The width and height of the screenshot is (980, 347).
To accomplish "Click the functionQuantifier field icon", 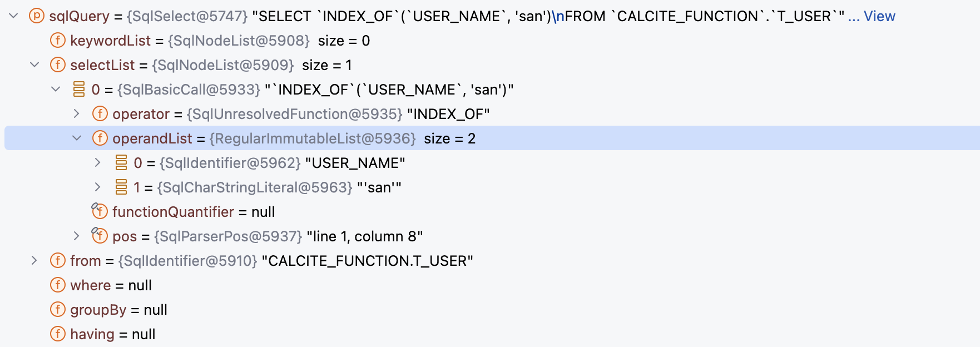I will [x=100, y=212].
